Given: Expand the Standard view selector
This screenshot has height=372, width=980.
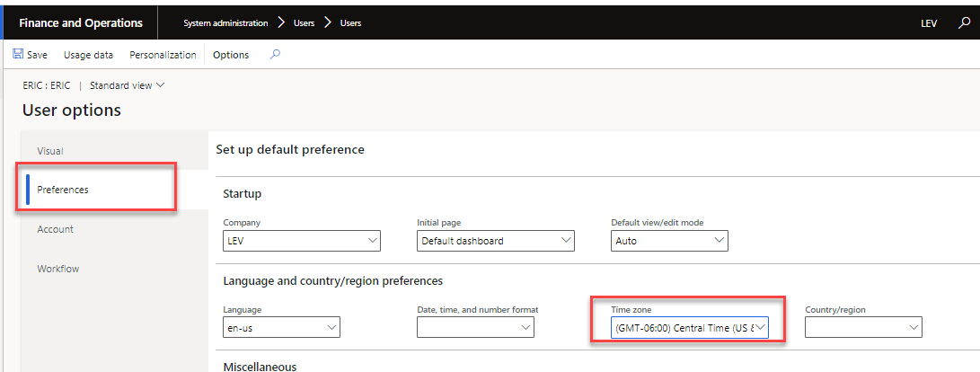Looking at the screenshot, I should pyautogui.click(x=127, y=85).
